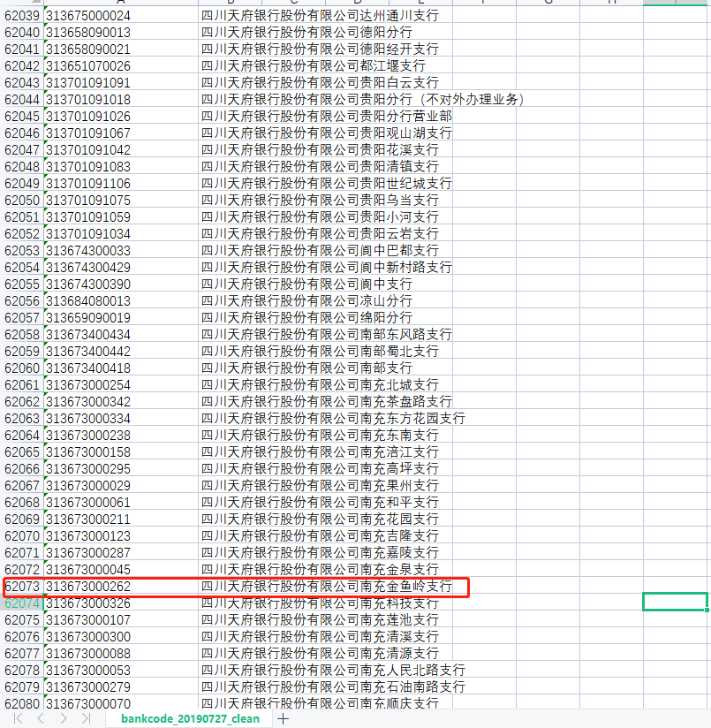Select cell 四川天府银行股份有限公司贵阳观山湖支行
Screen dimensions: 711x728
pyautogui.click(x=326, y=133)
